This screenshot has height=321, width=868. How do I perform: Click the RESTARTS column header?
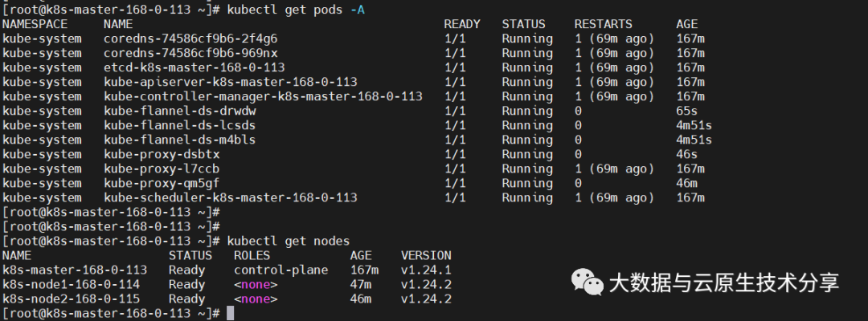click(x=603, y=24)
